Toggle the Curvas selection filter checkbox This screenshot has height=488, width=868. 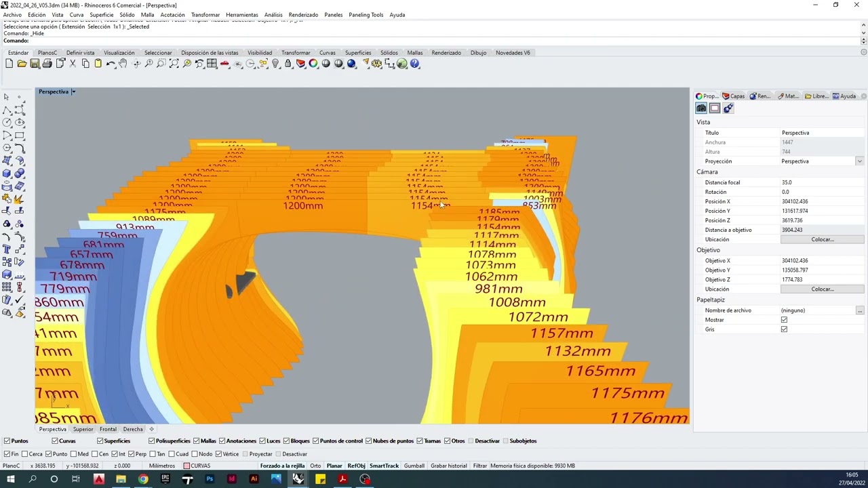pyautogui.click(x=54, y=441)
